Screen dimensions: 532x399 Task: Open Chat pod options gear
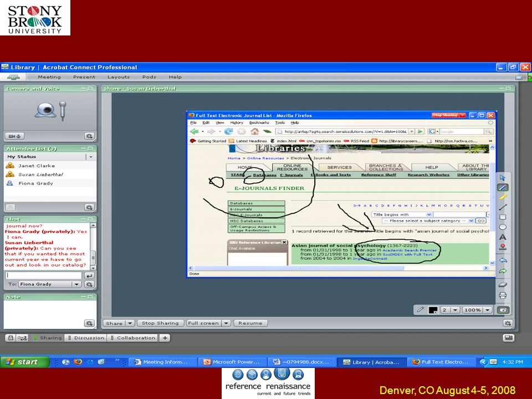[89, 284]
